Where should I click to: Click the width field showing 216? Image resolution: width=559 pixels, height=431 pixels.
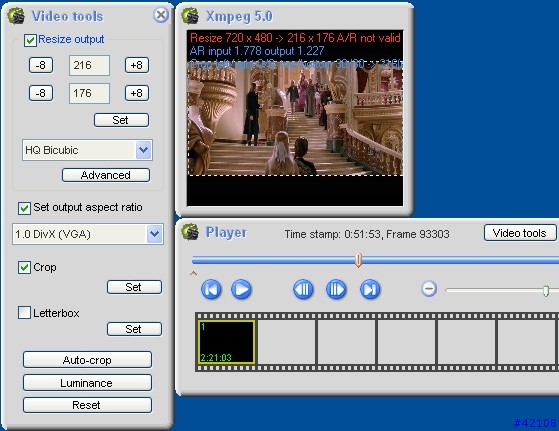(89, 65)
